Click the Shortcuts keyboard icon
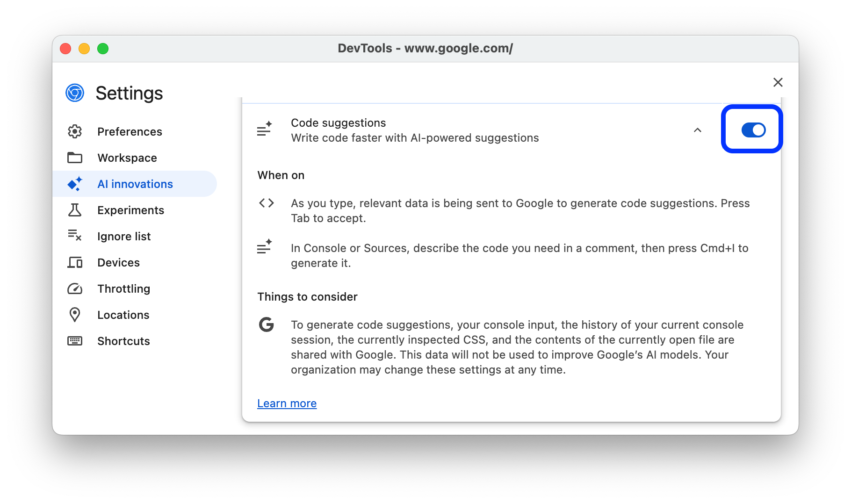 [75, 341]
